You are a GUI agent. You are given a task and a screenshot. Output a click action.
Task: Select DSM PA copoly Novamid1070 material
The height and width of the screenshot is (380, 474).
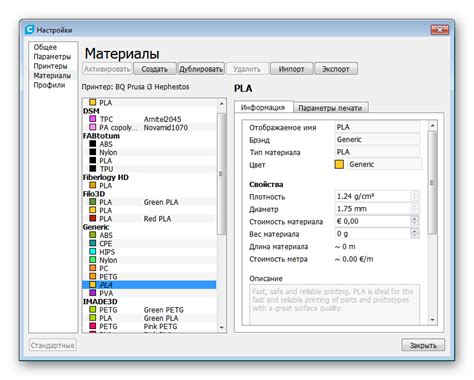pos(149,127)
